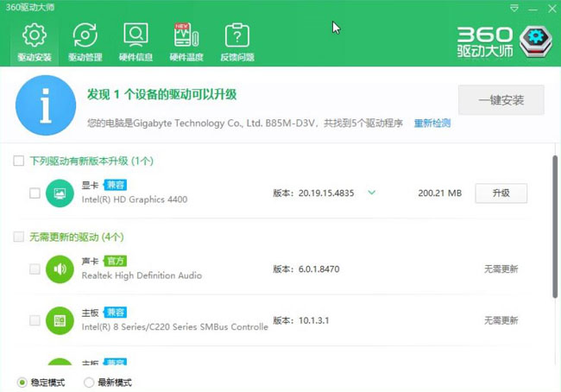Click 发现 1 个设备的驱动可以升级 heading

click(x=161, y=94)
